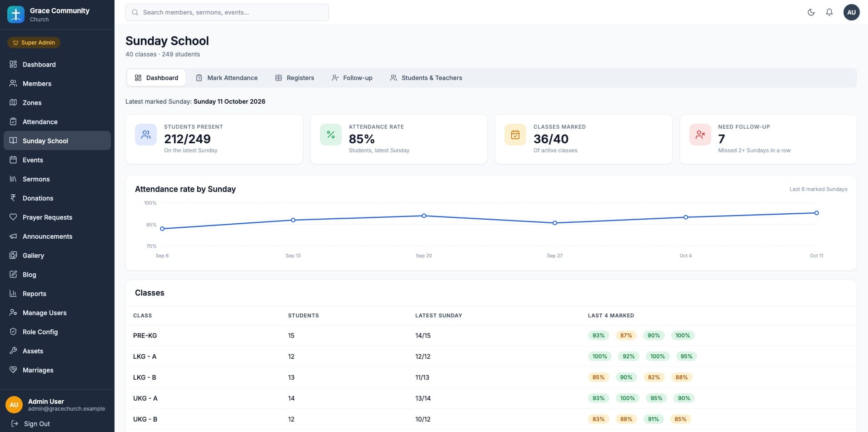
Task: Click the Gallery images icon in sidebar
Action: coord(13,255)
